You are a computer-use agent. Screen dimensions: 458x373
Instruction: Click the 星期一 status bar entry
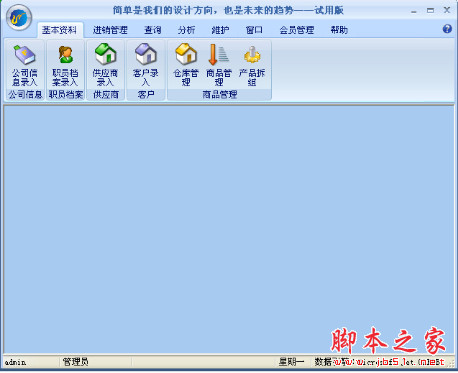click(291, 362)
